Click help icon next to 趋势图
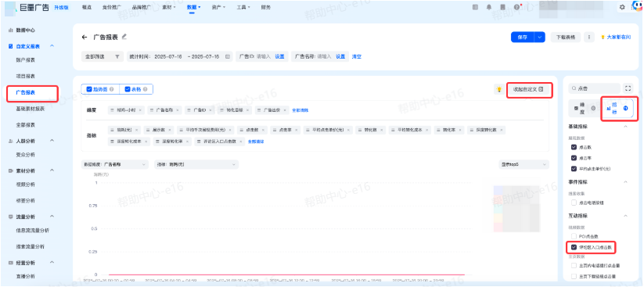This screenshot has width=644, height=287. click(x=112, y=89)
